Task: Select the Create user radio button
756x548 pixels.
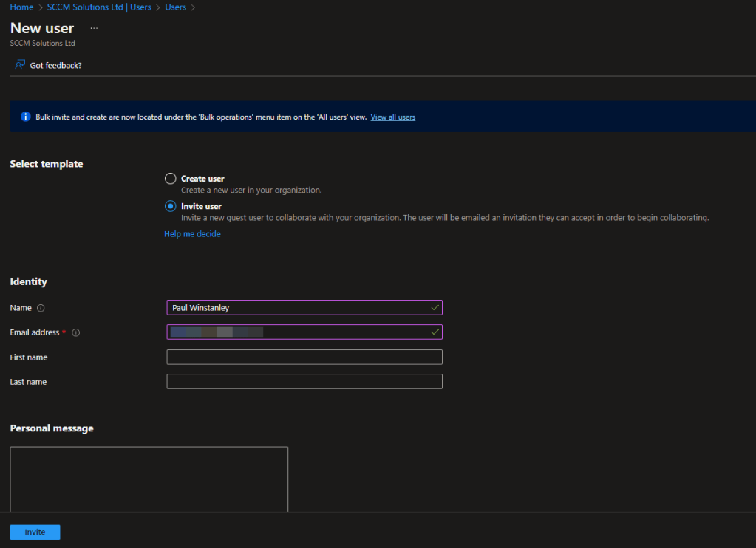Action: (x=171, y=179)
